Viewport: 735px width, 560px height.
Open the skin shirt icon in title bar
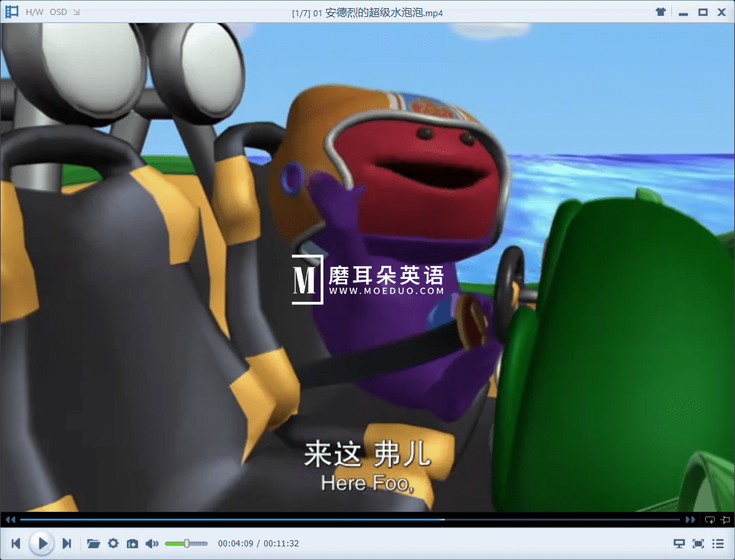(x=660, y=12)
